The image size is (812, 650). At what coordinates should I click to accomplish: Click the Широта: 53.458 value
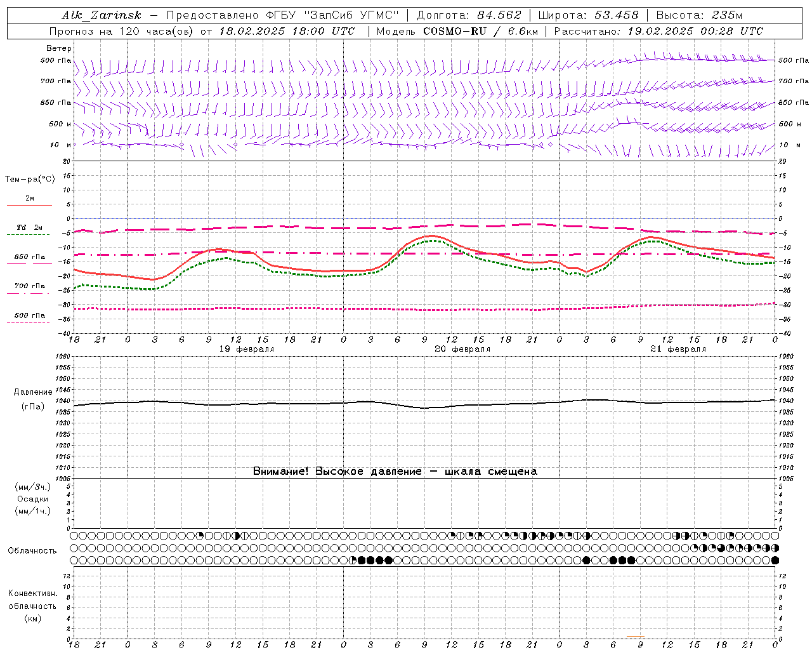pyautogui.click(x=588, y=15)
